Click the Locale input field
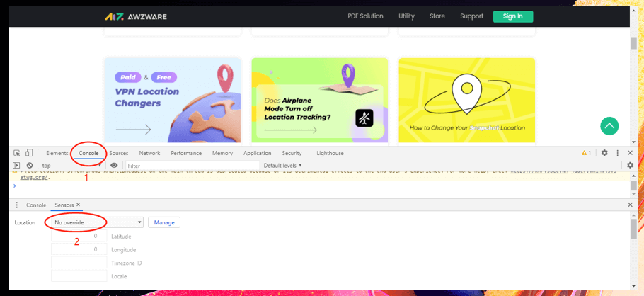644x296 pixels. [x=79, y=276]
